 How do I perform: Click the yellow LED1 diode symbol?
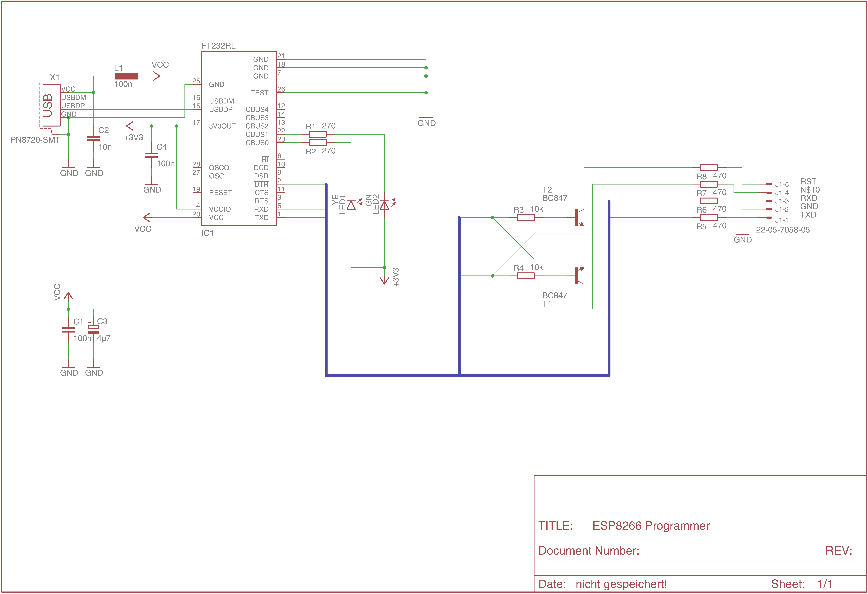351,205
